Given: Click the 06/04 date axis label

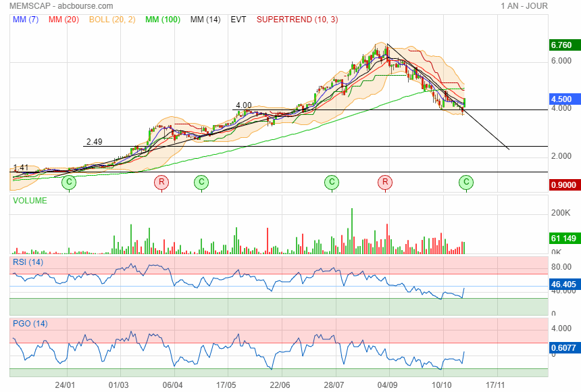Looking at the screenshot, I should pos(173,385).
